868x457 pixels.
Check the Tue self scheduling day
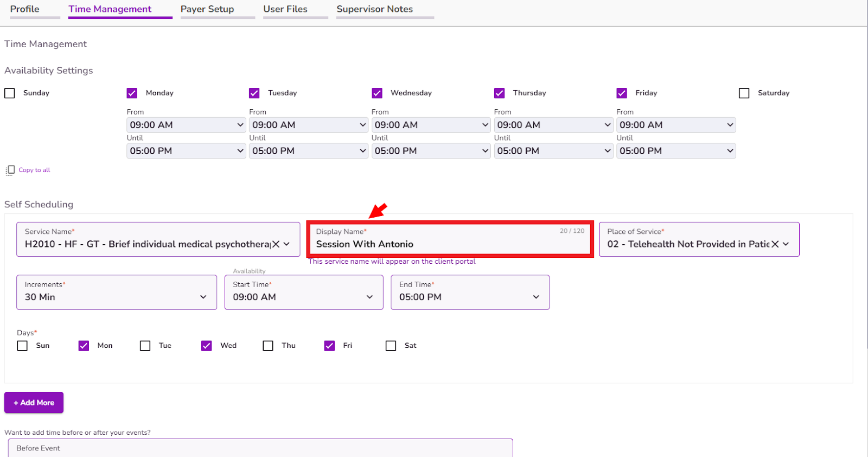pyautogui.click(x=145, y=346)
